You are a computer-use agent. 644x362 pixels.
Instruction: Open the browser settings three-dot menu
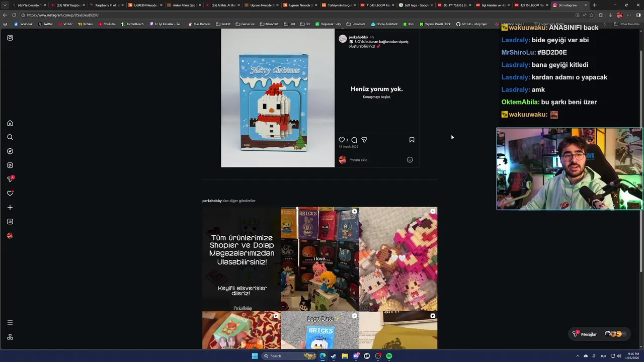pos(628,15)
